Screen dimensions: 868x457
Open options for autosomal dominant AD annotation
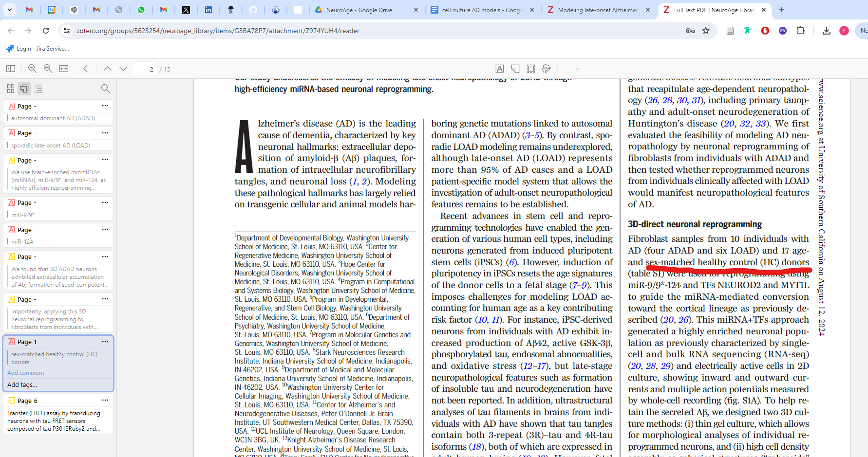[105, 106]
